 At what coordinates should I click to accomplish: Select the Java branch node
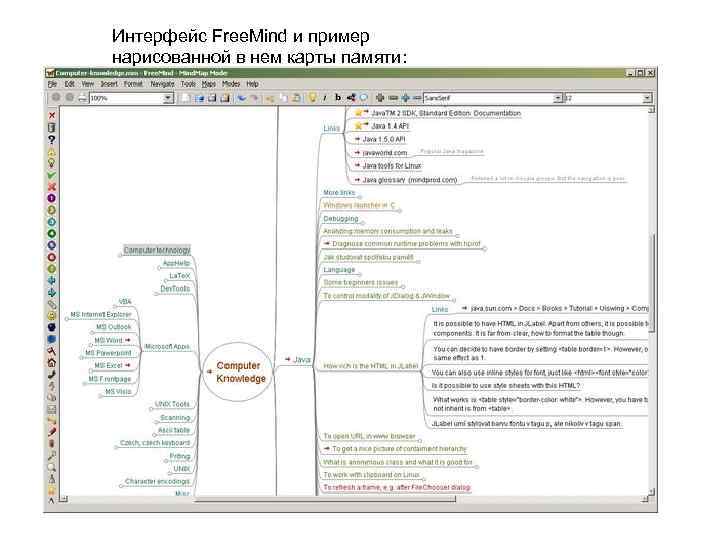(x=298, y=360)
